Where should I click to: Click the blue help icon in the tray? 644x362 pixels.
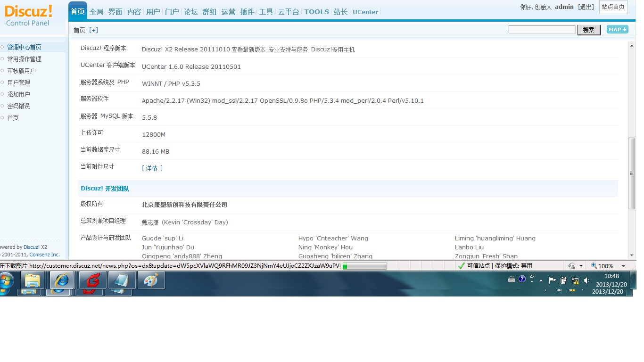click(x=522, y=279)
